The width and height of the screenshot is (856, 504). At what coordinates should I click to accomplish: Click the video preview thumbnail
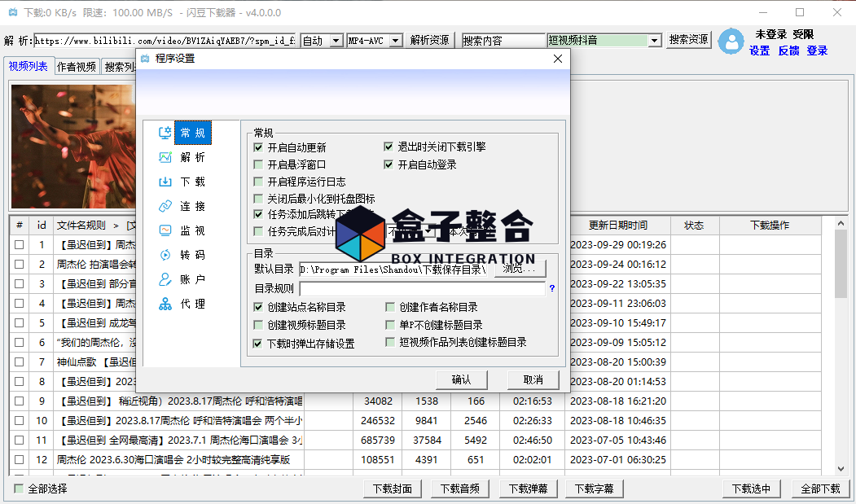coord(73,147)
